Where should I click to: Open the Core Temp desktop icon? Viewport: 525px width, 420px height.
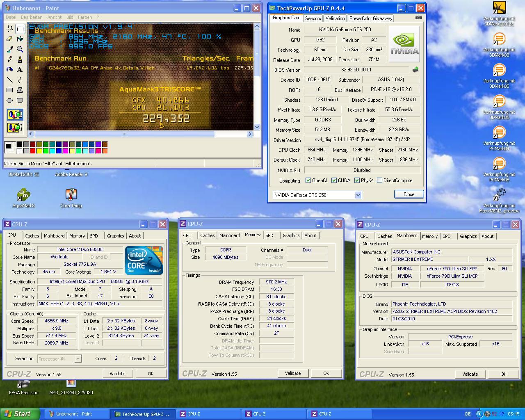(x=71, y=198)
